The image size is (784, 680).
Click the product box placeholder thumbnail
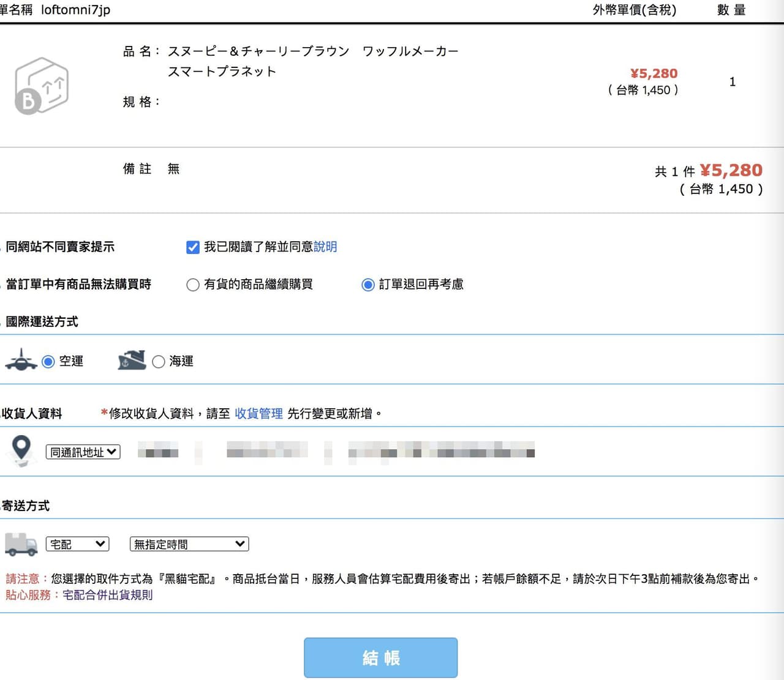click(x=42, y=86)
